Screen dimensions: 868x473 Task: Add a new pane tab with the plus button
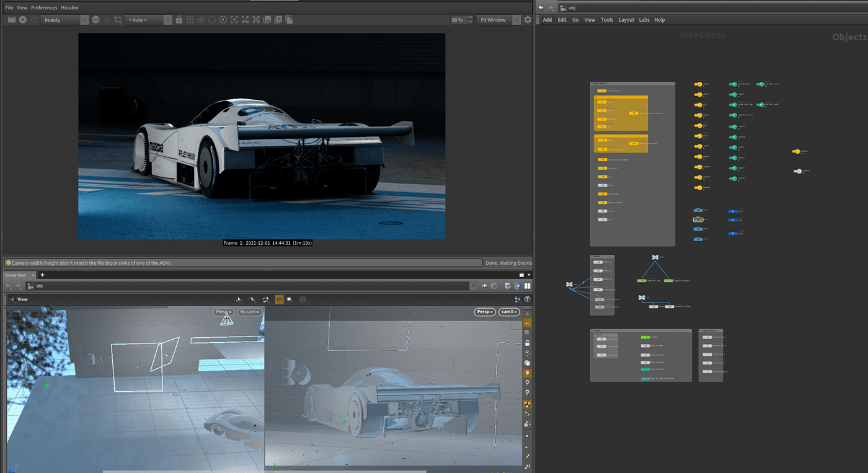pyautogui.click(x=42, y=275)
